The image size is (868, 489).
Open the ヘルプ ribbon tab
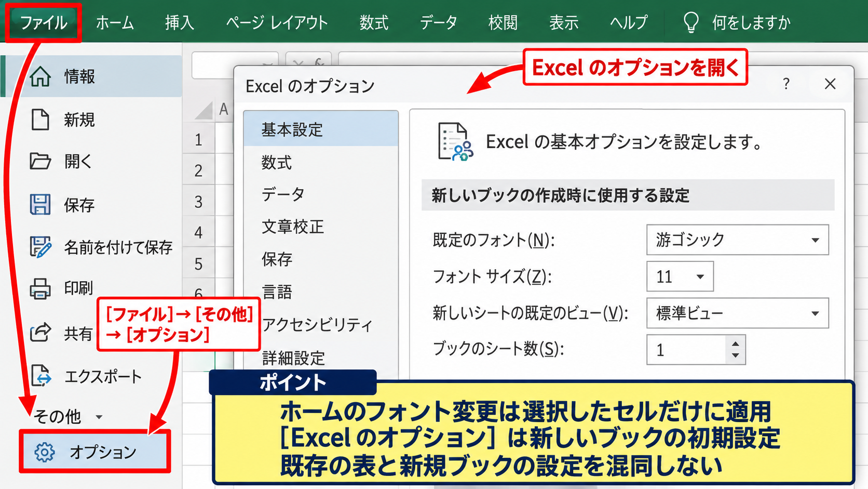[629, 22]
